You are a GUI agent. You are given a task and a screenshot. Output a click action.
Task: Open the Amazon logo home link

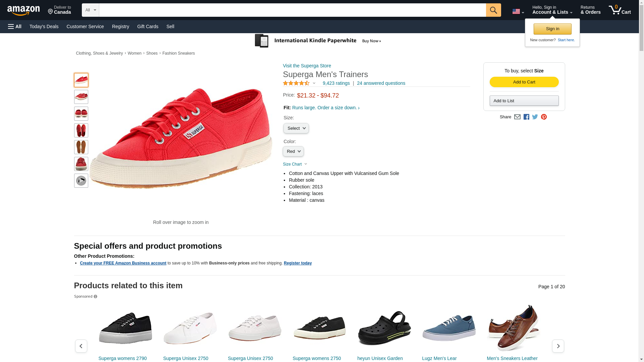tap(23, 10)
